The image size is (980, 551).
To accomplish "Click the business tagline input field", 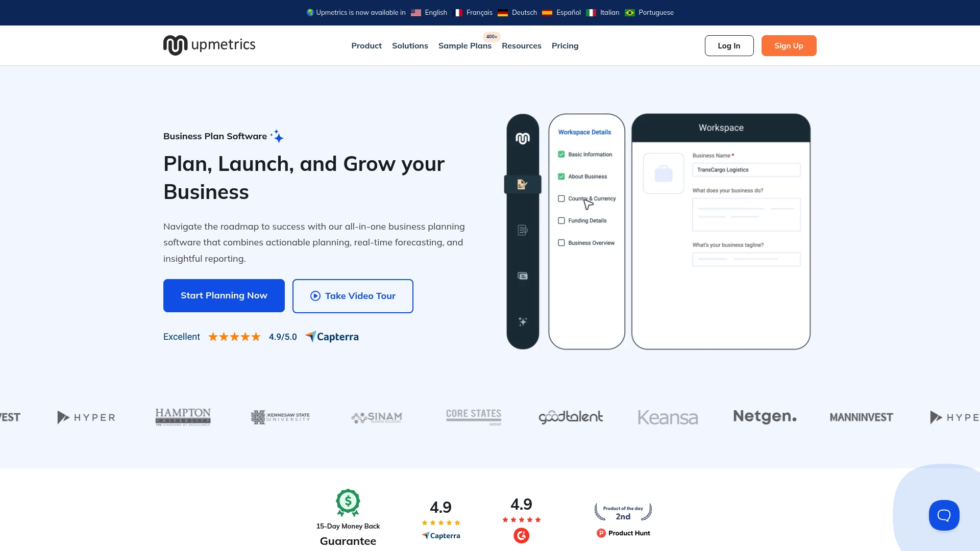I will (x=746, y=259).
